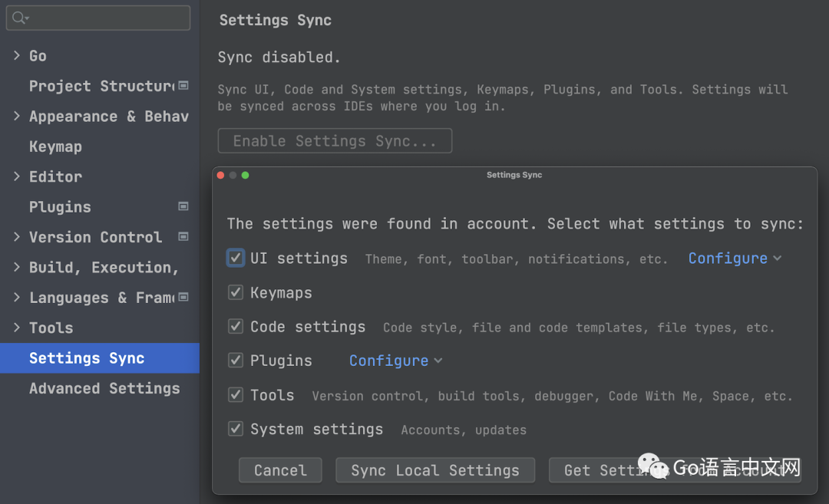
Task: Focus the settings search field
Action: coord(107,18)
